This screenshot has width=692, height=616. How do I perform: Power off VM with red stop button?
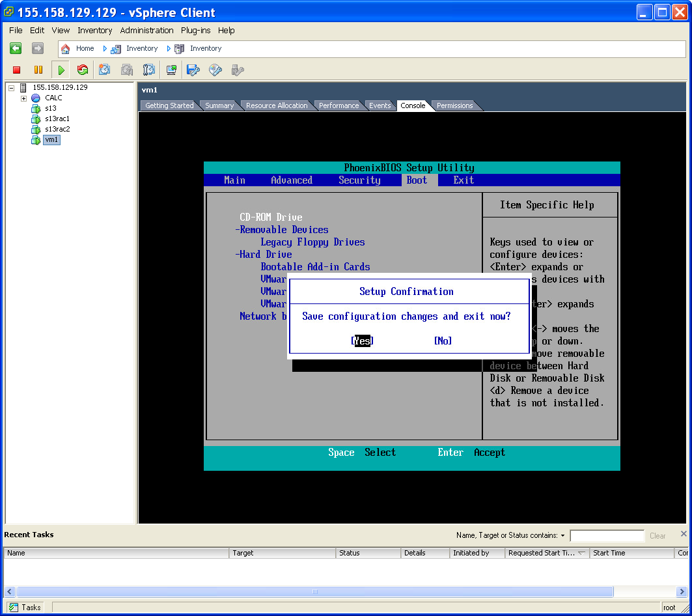pos(17,70)
